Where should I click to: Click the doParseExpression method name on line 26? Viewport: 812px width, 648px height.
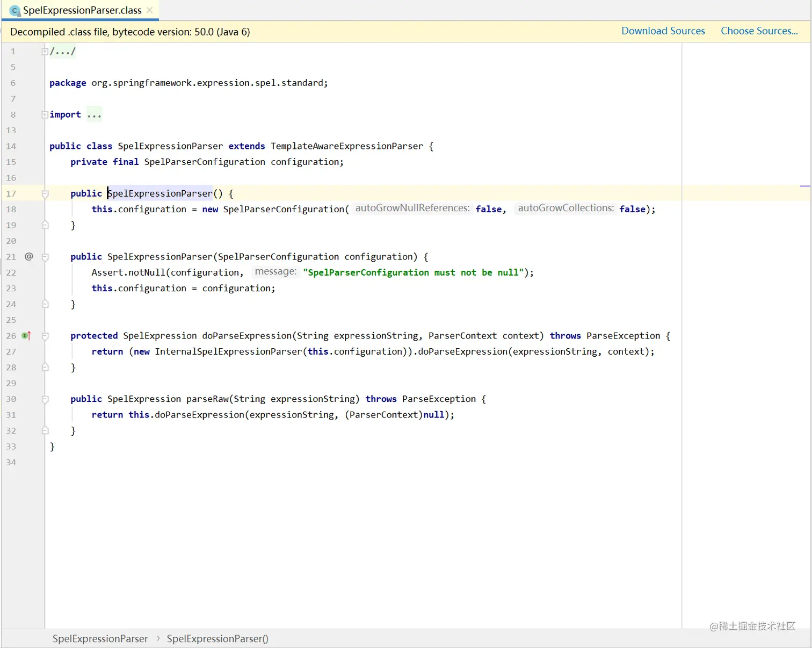click(247, 336)
